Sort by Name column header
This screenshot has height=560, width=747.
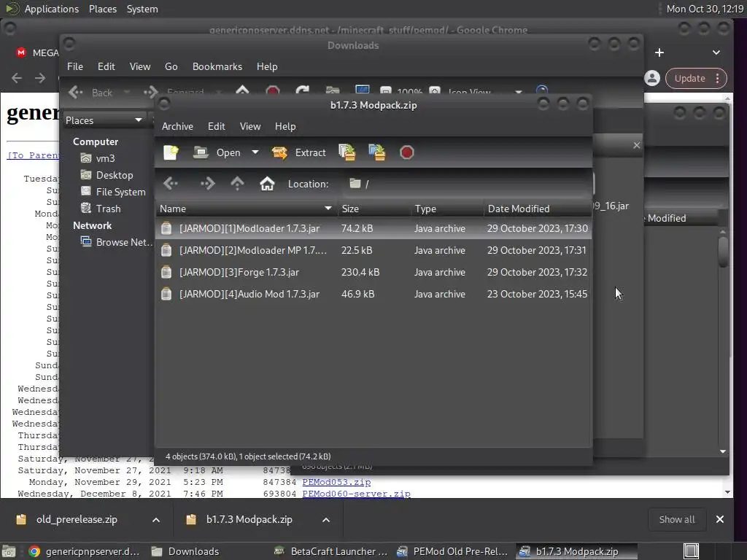(247, 209)
